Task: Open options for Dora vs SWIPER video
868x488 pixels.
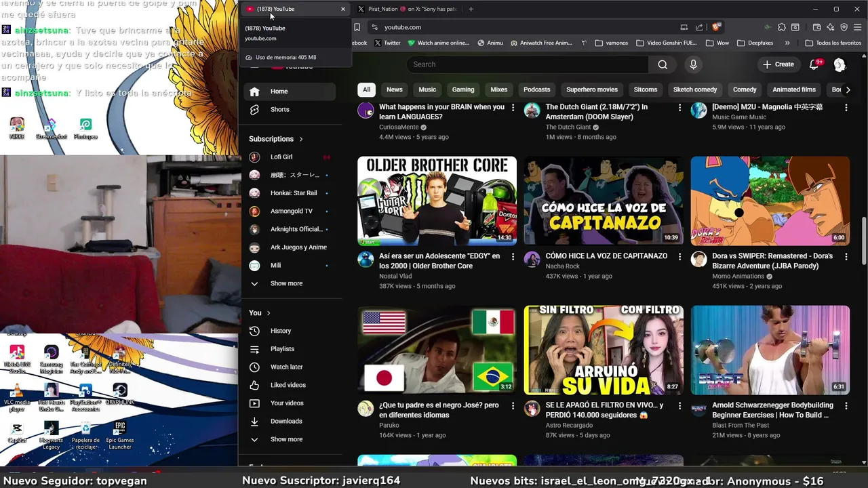Action: coord(846,257)
